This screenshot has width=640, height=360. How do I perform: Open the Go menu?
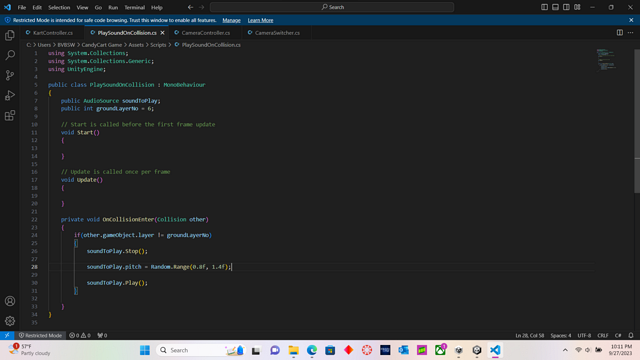coord(98,7)
